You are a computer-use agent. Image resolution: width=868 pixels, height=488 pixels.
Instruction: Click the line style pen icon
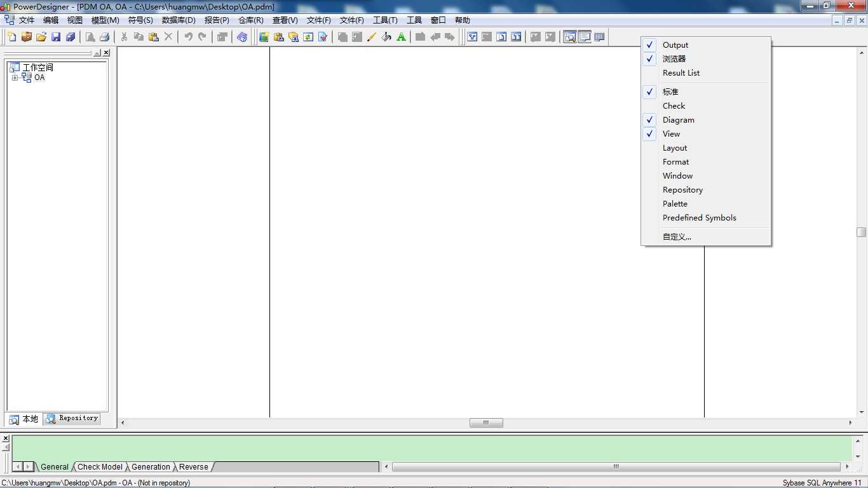(372, 37)
